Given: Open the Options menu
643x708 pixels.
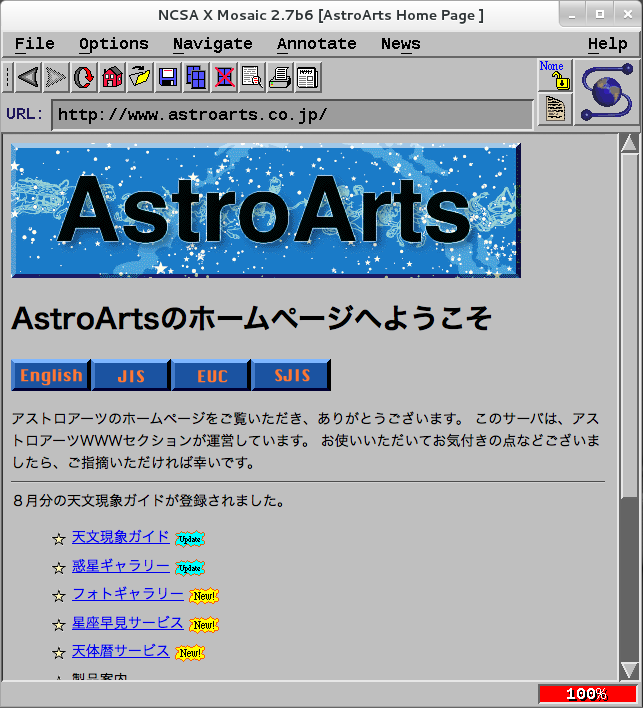Looking at the screenshot, I should [x=114, y=44].
